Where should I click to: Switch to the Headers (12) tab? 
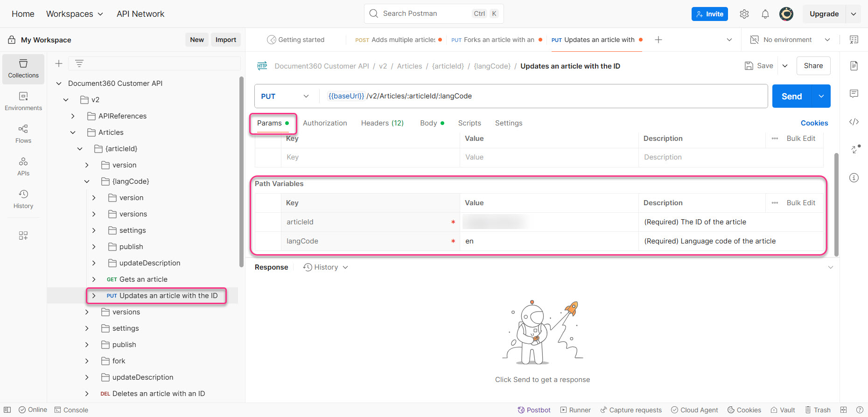[382, 123]
